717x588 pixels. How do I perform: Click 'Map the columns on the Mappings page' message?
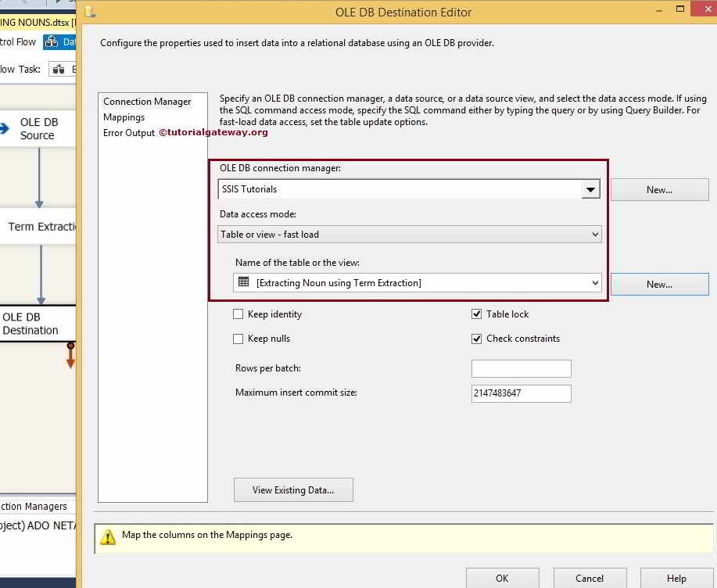[x=207, y=535]
